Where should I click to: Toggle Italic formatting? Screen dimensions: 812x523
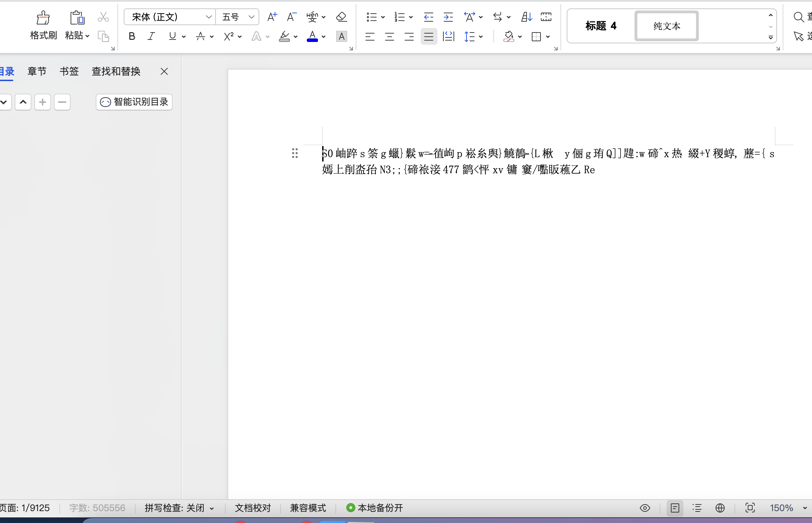coord(151,36)
